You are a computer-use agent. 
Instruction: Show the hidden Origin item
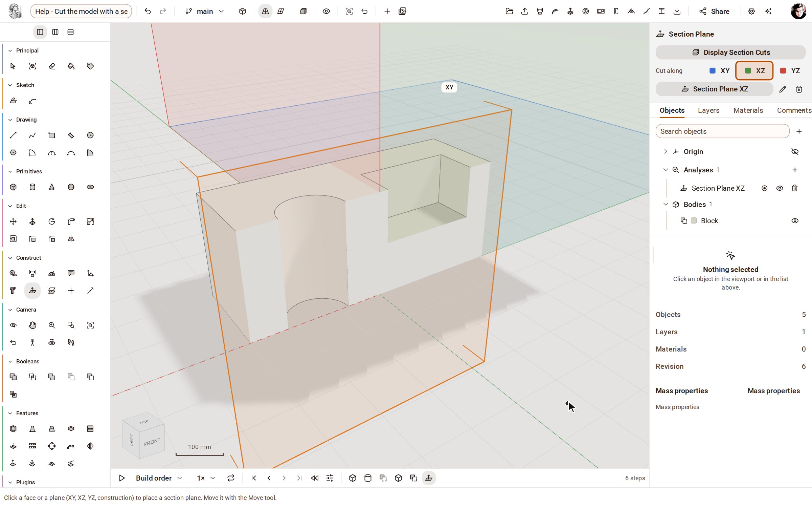coord(795,152)
